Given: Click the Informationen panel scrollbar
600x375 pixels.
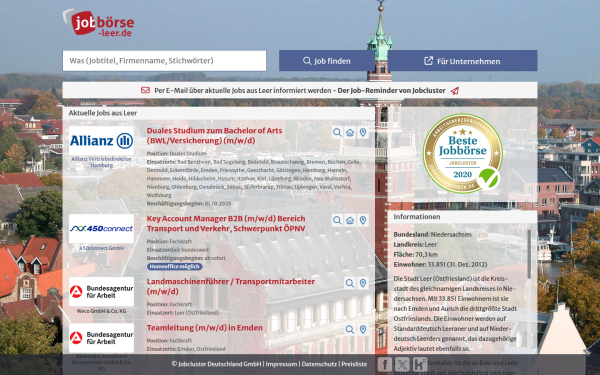Looking at the screenshot, I should point(529,254).
